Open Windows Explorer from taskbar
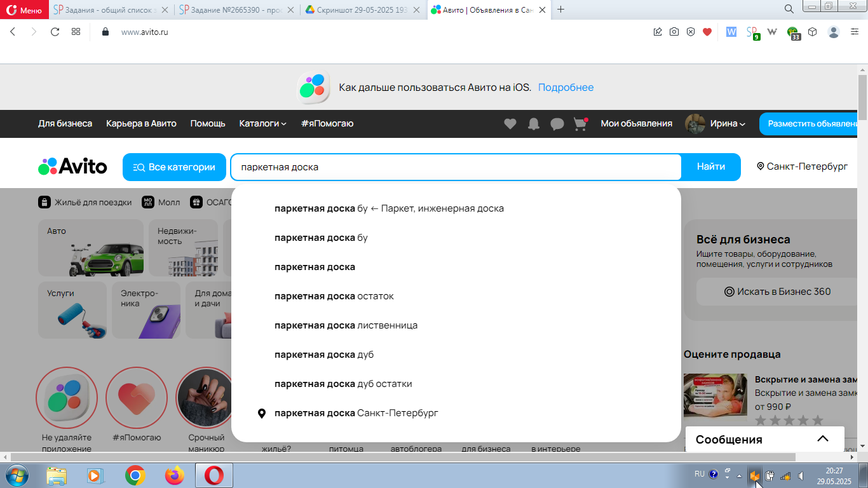The width and height of the screenshot is (868, 488). click(x=57, y=475)
